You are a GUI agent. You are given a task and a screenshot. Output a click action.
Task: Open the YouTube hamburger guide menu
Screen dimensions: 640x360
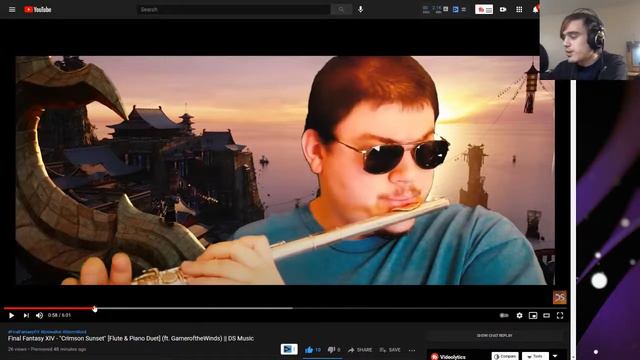tap(12, 9)
